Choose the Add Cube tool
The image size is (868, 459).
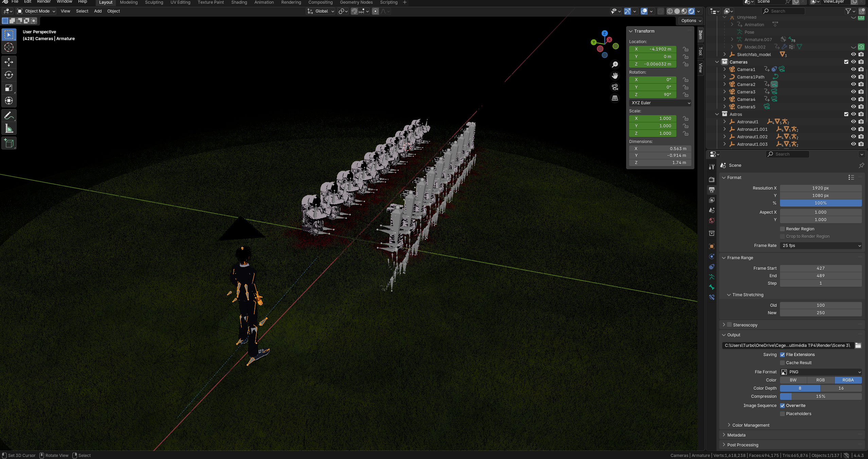tap(9, 143)
